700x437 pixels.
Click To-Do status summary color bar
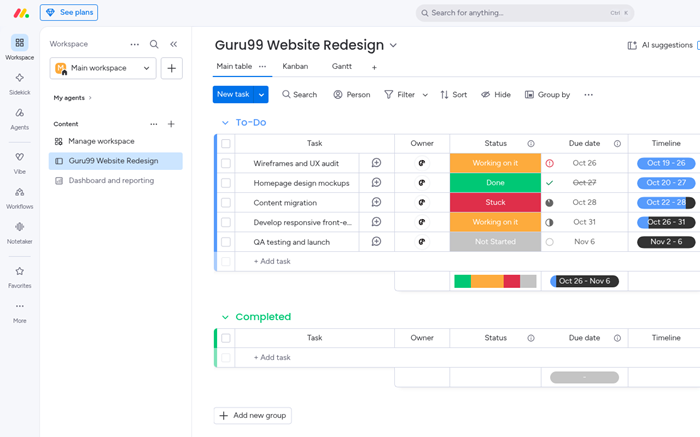495,281
